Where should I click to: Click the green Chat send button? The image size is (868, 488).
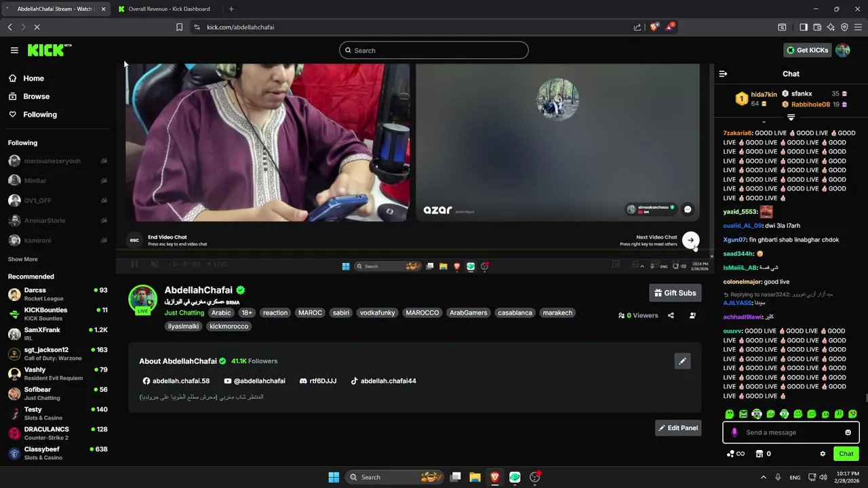click(x=846, y=453)
